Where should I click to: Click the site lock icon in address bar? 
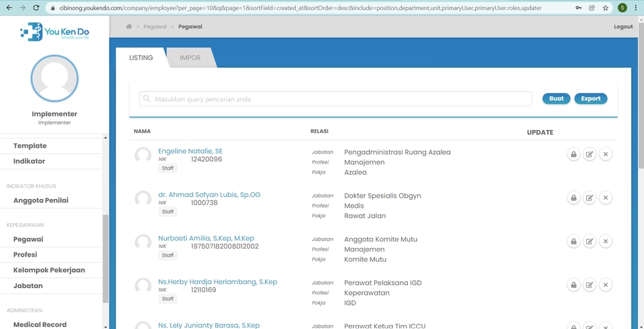pos(52,8)
